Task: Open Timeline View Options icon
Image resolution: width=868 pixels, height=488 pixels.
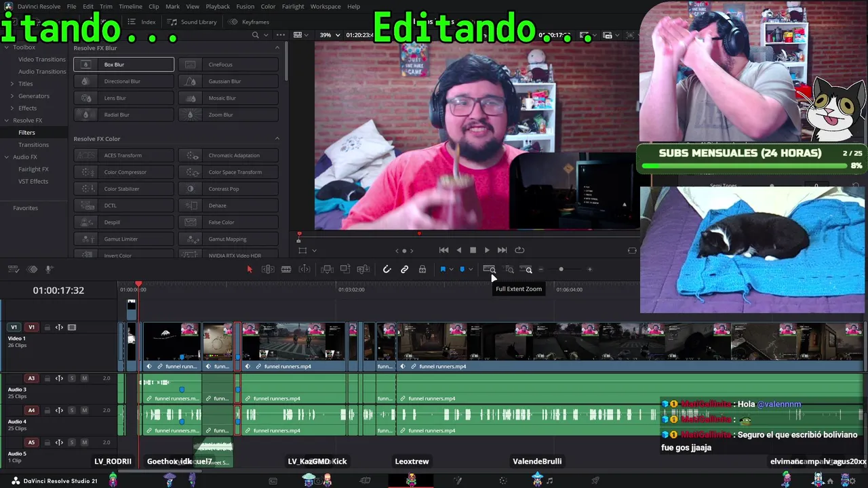Action: coord(14,269)
